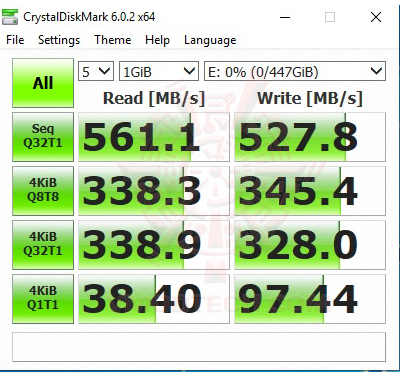This screenshot has width=400, height=372.
Task: Select the 4KiB Q1T1 write result 97.44
Action: coord(310,299)
